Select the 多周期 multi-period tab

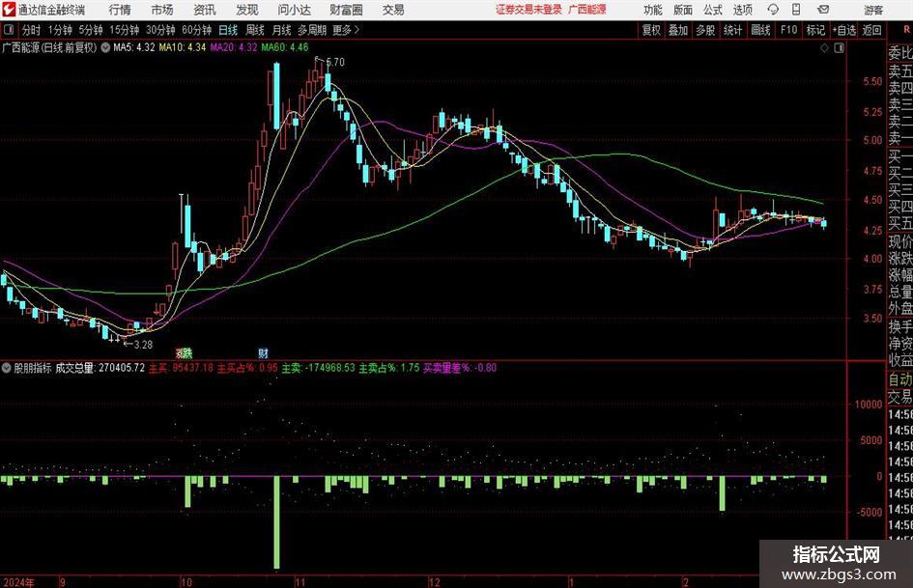tap(311, 30)
